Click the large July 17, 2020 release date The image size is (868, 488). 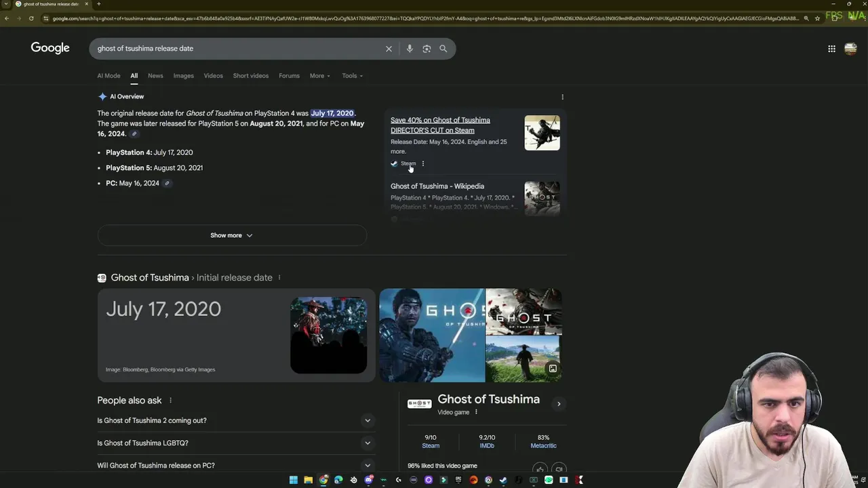point(163,309)
